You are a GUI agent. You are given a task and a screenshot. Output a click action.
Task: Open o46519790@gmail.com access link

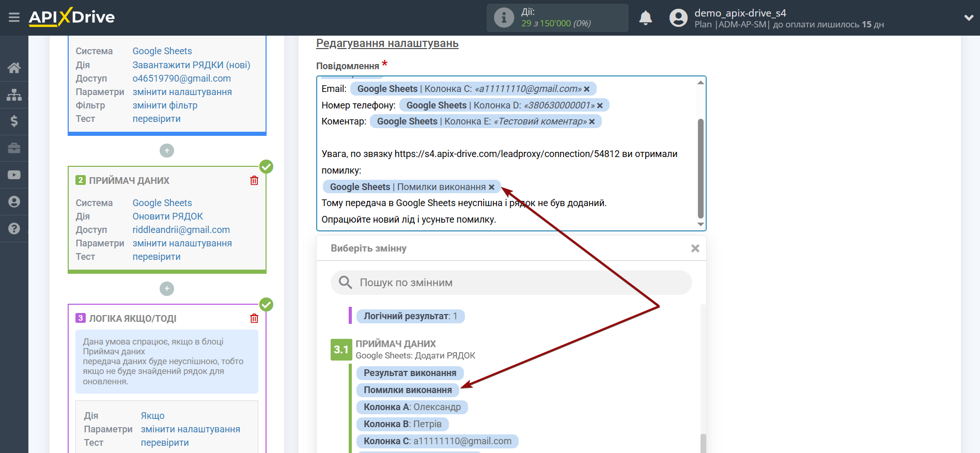tap(181, 79)
